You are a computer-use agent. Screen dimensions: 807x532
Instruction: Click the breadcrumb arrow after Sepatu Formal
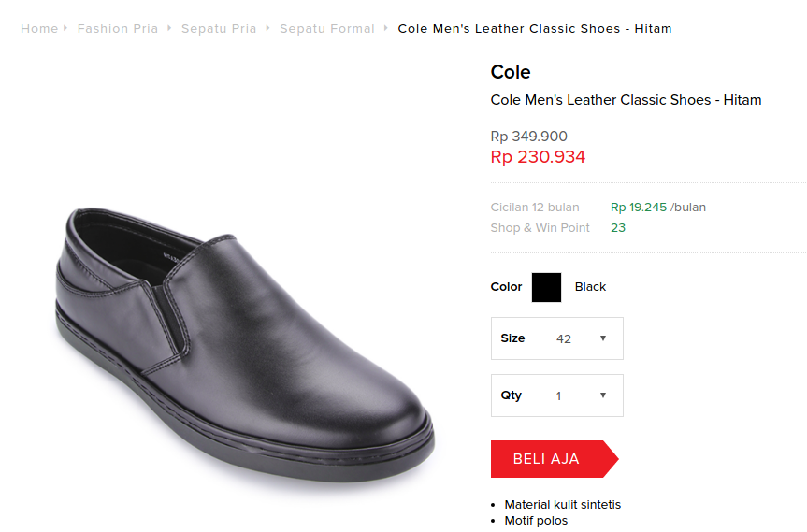[x=385, y=28]
